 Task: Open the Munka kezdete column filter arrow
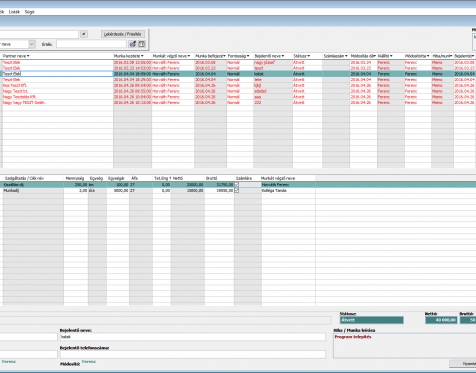tap(142, 56)
